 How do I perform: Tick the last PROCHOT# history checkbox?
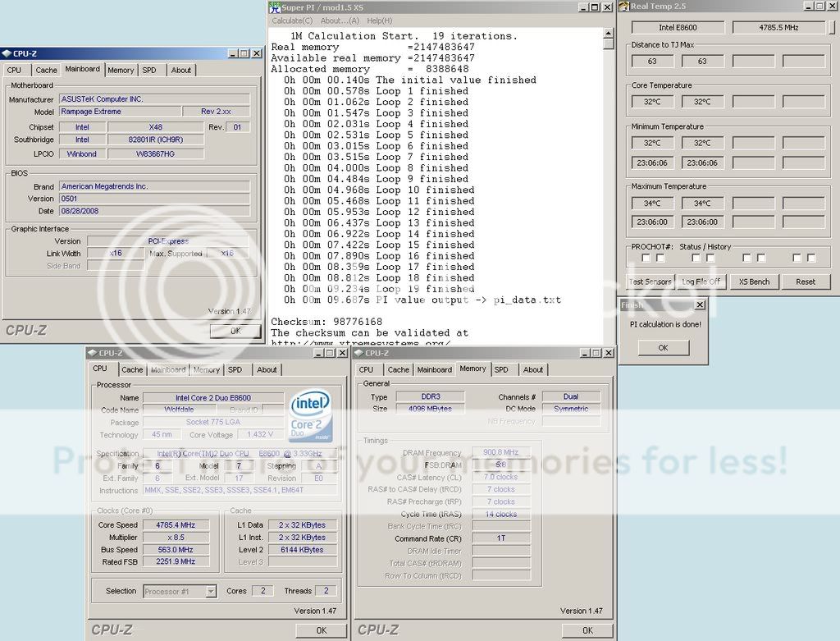(x=811, y=259)
